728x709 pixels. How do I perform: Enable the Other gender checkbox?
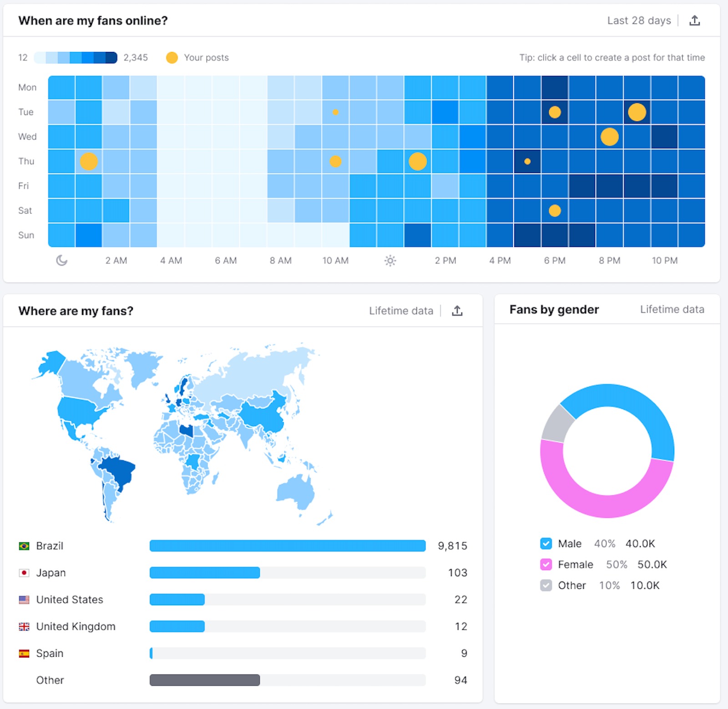(x=545, y=586)
